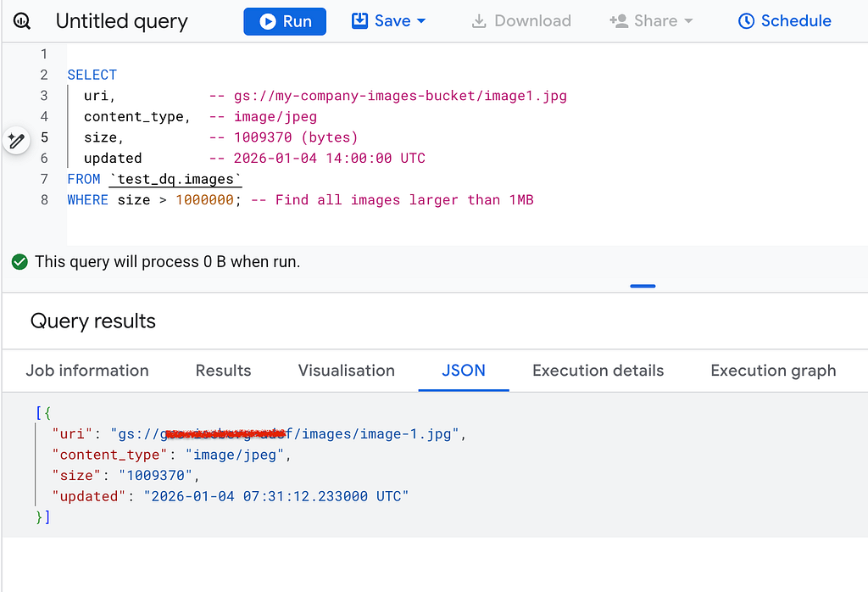Image resolution: width=868 pixels, height=592 pixels.
Task: Click the Untitled query title
Action: 122,21
